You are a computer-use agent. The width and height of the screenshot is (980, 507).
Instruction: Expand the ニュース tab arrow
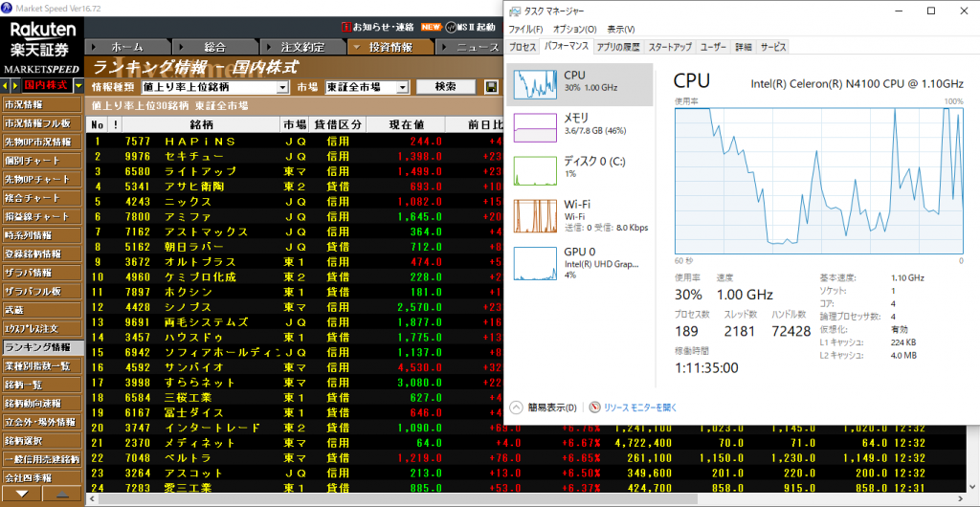pos(445,47)
